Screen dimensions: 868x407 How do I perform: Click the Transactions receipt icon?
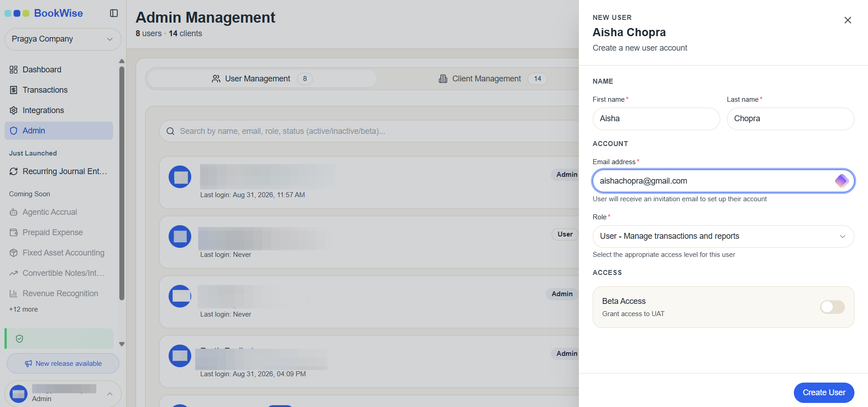[x=14, y=90]
